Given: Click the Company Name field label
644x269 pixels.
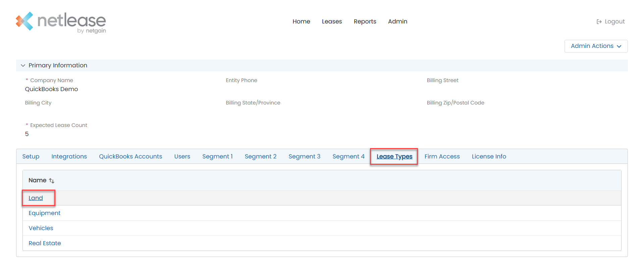Looking at the screenshot, I should tap(52, 80).
